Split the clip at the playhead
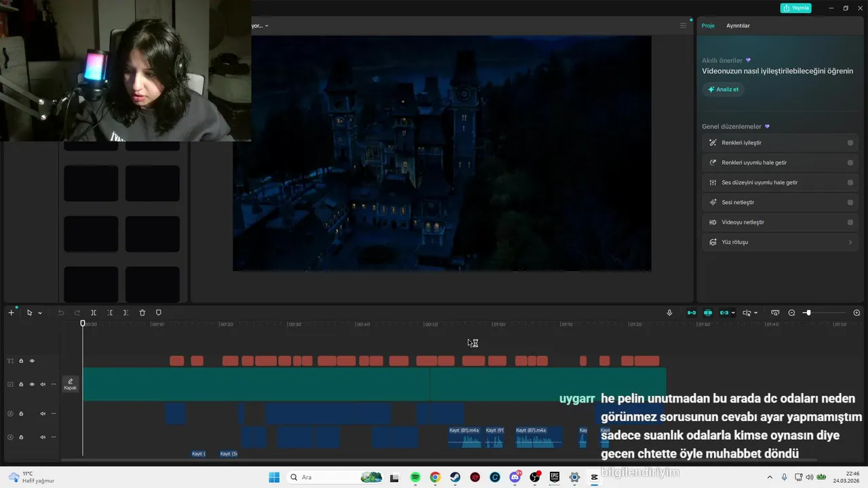Image resolution: width=868 pixels, height=488 pixels. coord(94,312)
